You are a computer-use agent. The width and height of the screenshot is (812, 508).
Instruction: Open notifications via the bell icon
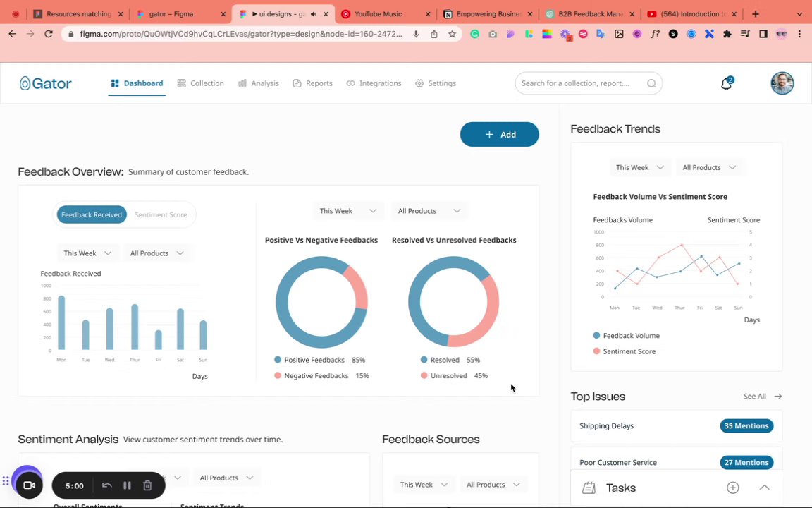pyautogui.click(x=726, y=84)
